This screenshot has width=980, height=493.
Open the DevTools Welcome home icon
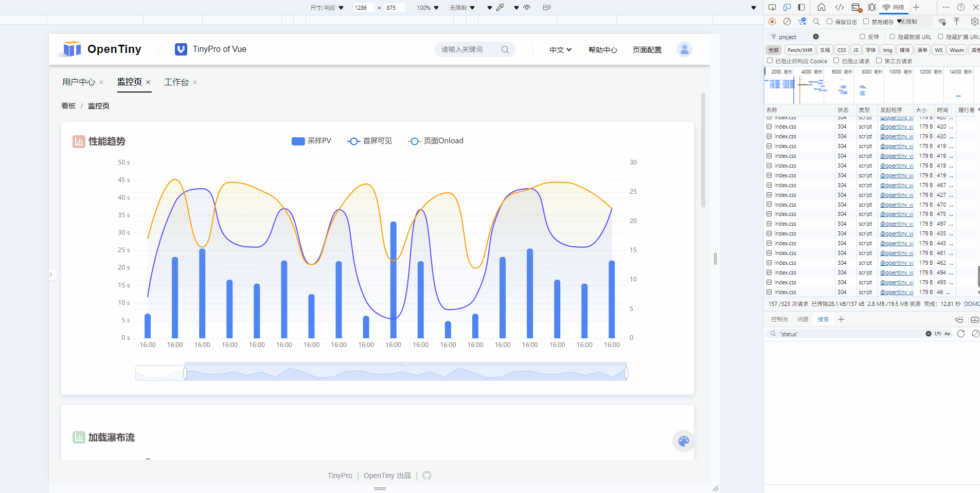822,7
